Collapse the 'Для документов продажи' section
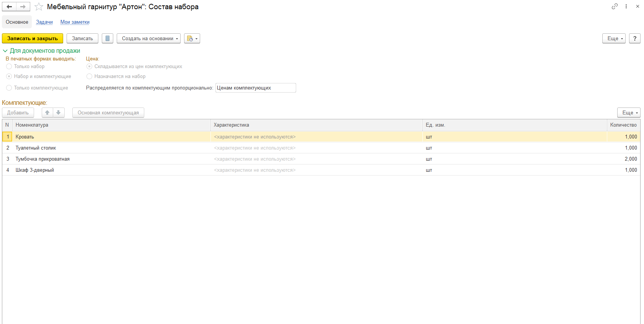The image size is (644, 324). tap(5, 51)
